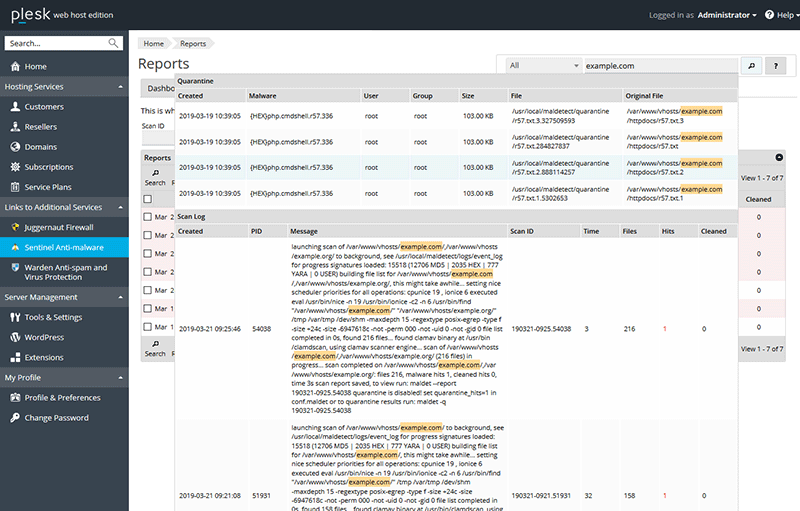Check the third Mar 2 report row checkbox
Screen dimensions: 800x511
click(x=147, y=253)
